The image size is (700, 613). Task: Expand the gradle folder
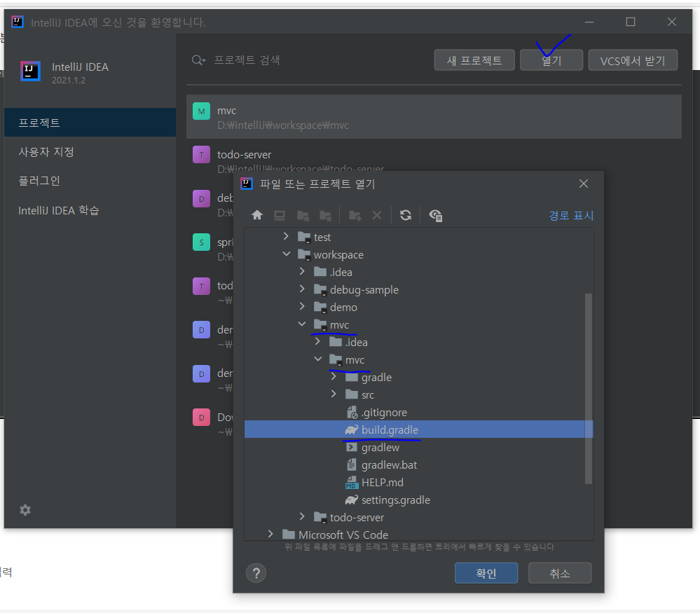[334, 377]
